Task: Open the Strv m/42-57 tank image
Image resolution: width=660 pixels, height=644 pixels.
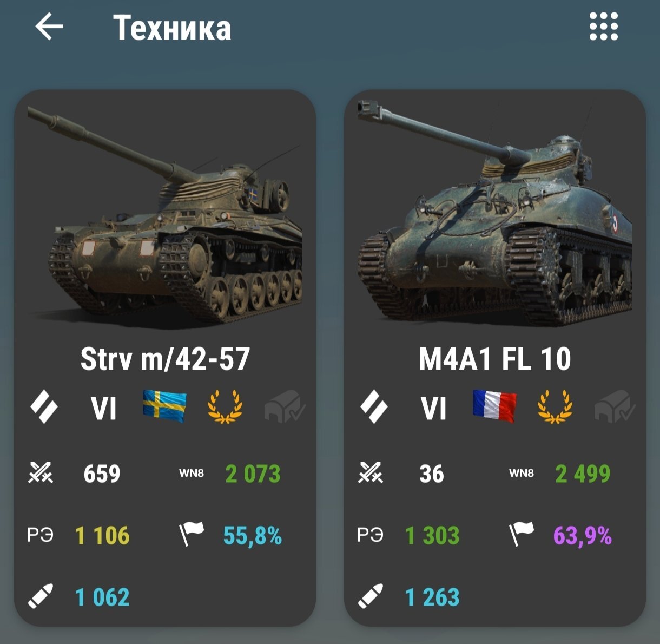Action: tap(165, 216)
